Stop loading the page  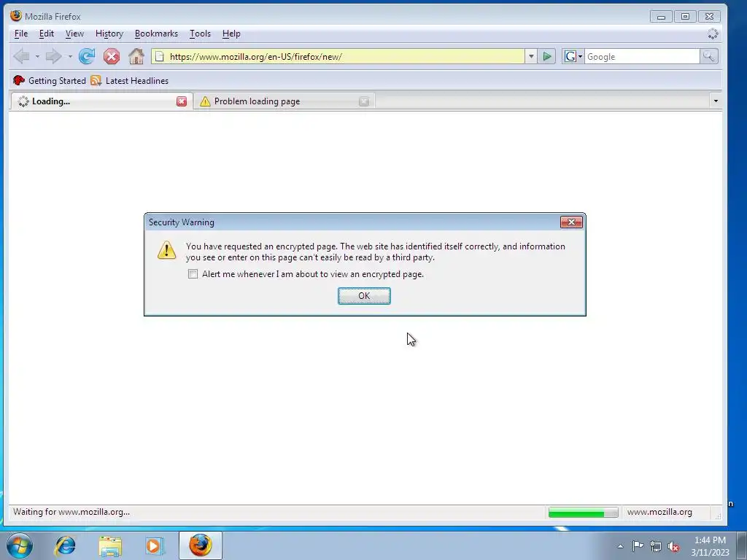(112, 56)
